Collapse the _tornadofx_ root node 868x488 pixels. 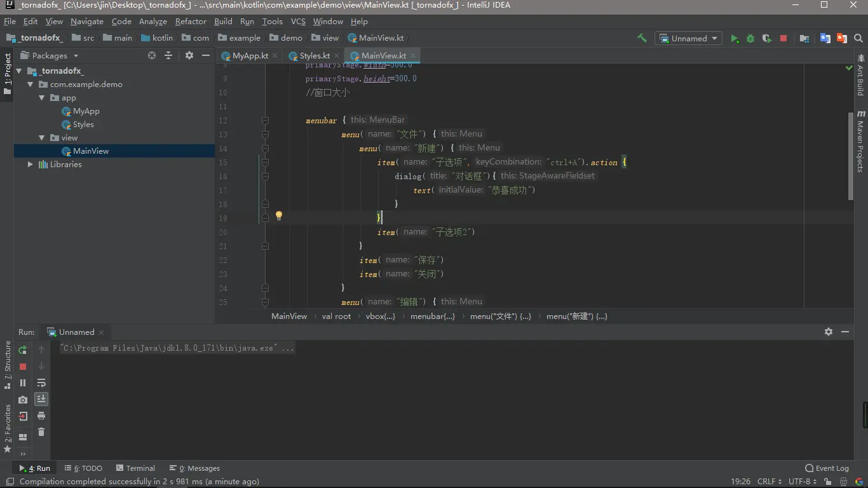20,71
